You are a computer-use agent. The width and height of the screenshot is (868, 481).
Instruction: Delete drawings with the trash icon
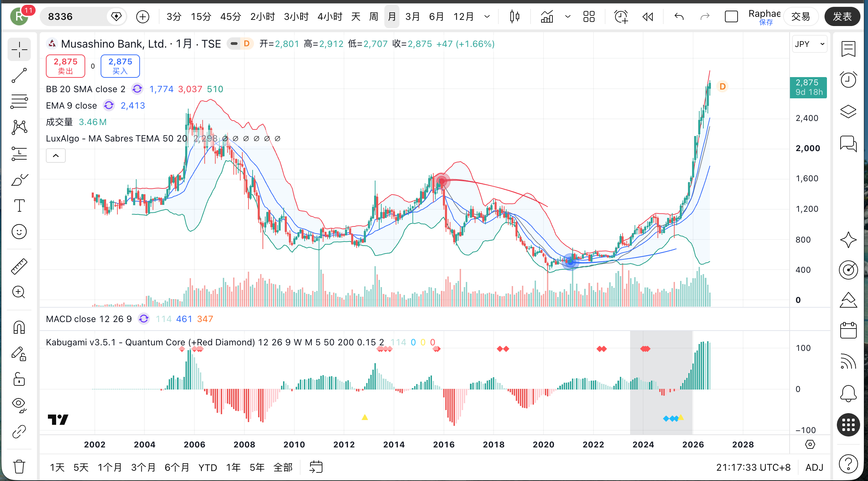(x=19, y=467)
